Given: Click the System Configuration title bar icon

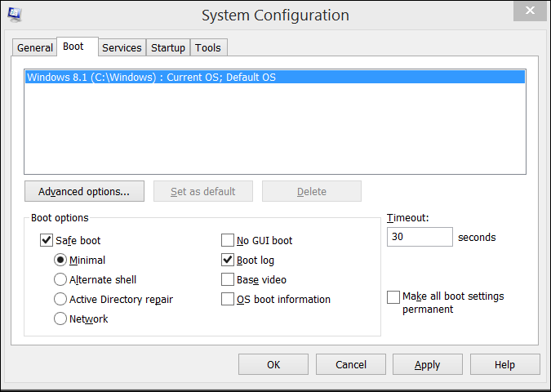Looking at the screenshot, I should [15, 15].
